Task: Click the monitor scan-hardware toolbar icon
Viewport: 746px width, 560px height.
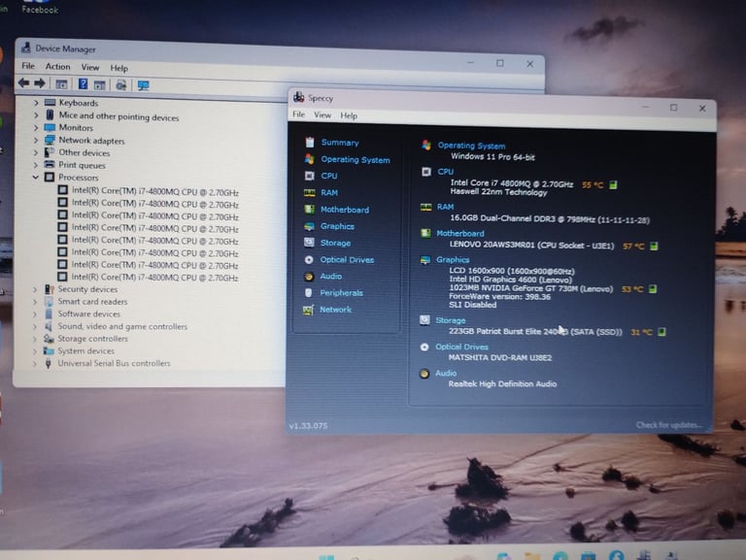Action: click(x=143, y=85)
